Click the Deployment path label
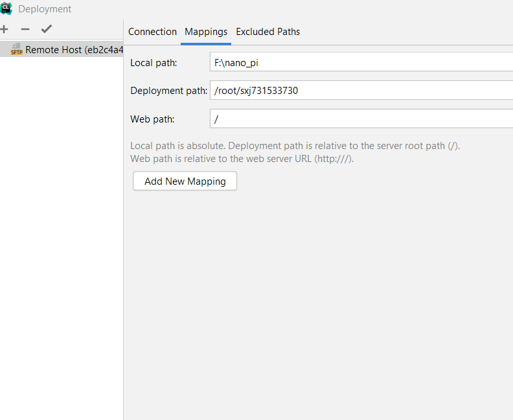The image size is (513, 420). [168, 91]
